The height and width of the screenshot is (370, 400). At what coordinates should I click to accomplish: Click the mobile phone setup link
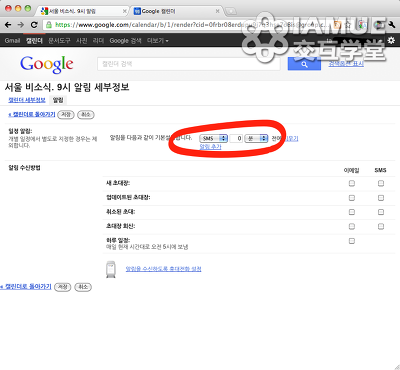[163, 269]
